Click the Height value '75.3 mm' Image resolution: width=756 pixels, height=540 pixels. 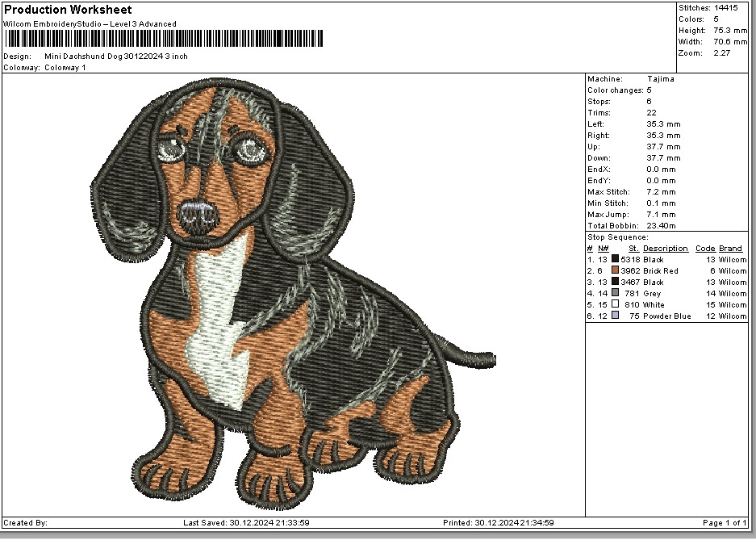(730, 31)
